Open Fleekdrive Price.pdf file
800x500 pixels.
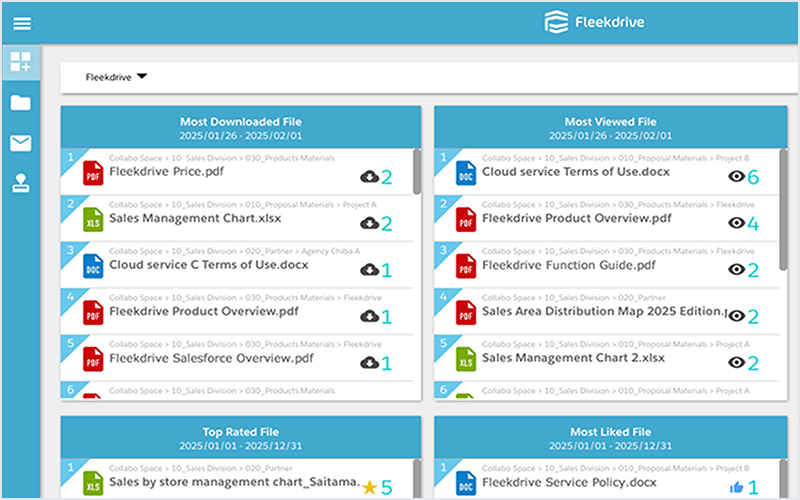tap(166, 171)
